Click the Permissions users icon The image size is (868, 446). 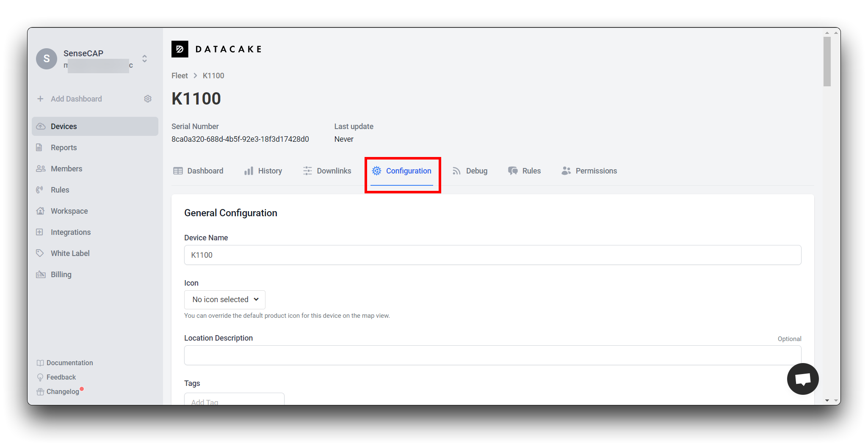click(566, 171)
